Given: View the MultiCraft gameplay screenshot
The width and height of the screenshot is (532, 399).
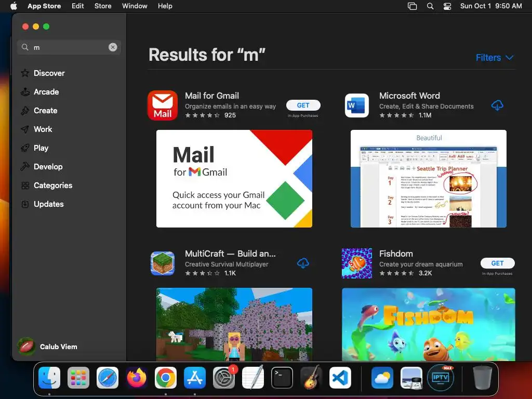Looking at the screenshot, I should (x=234, y=324).
